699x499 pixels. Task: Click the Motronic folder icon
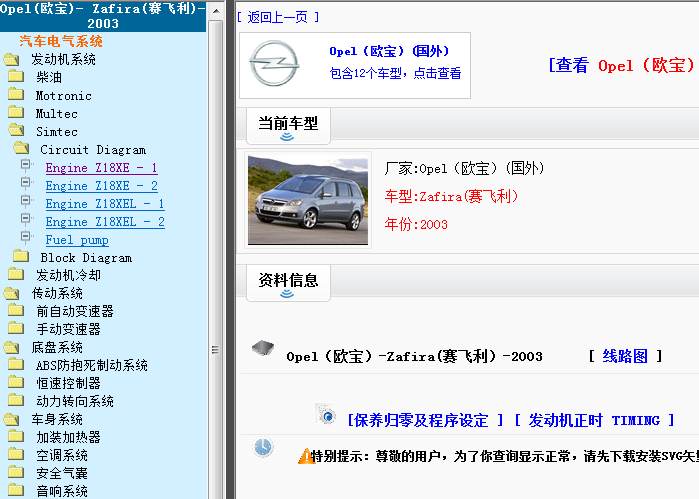[x=16, y=95]
